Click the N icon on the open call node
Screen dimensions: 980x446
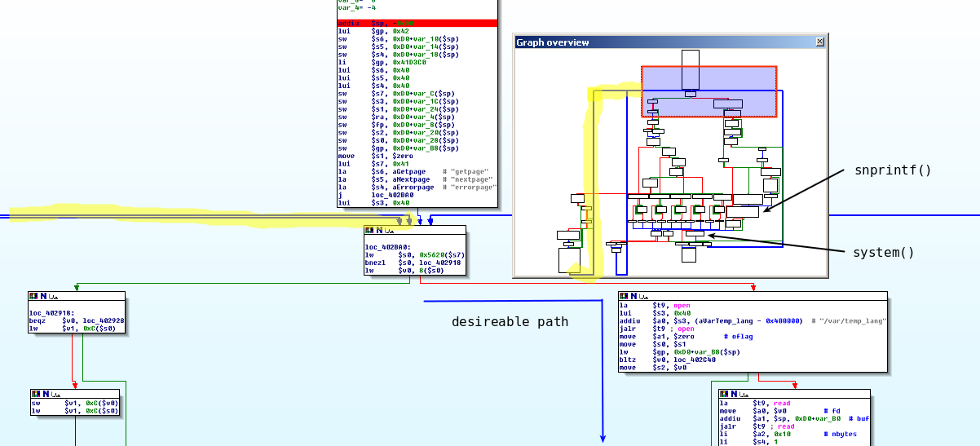(x=632, y=296)
